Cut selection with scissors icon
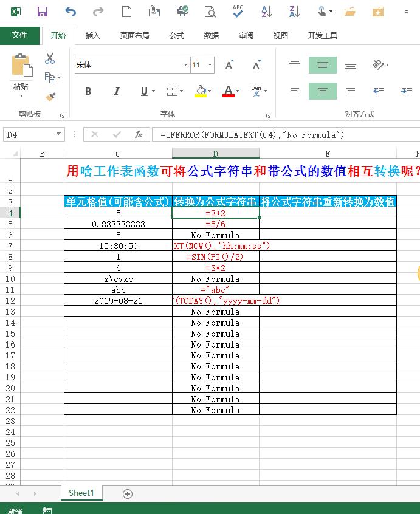420x514 pixels. pos(50,58)
